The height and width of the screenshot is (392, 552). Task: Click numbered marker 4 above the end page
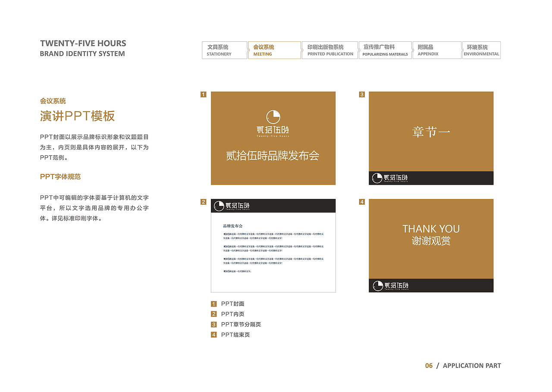click(361, 201)
